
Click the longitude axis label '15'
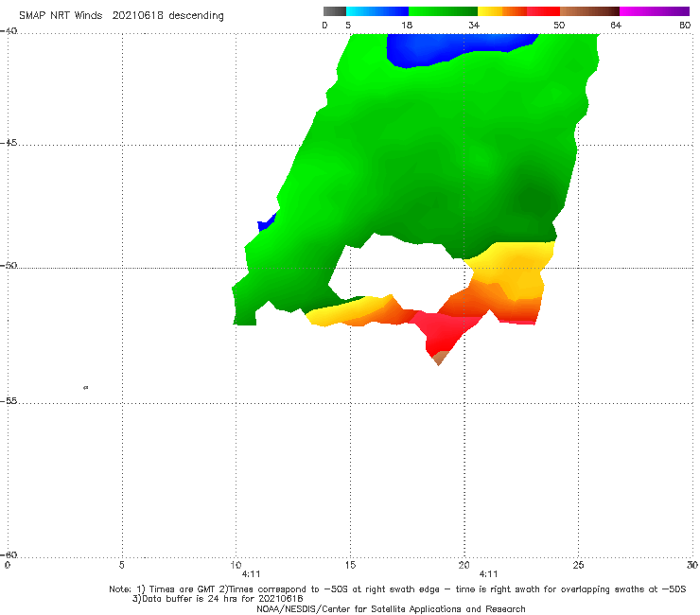350,565
